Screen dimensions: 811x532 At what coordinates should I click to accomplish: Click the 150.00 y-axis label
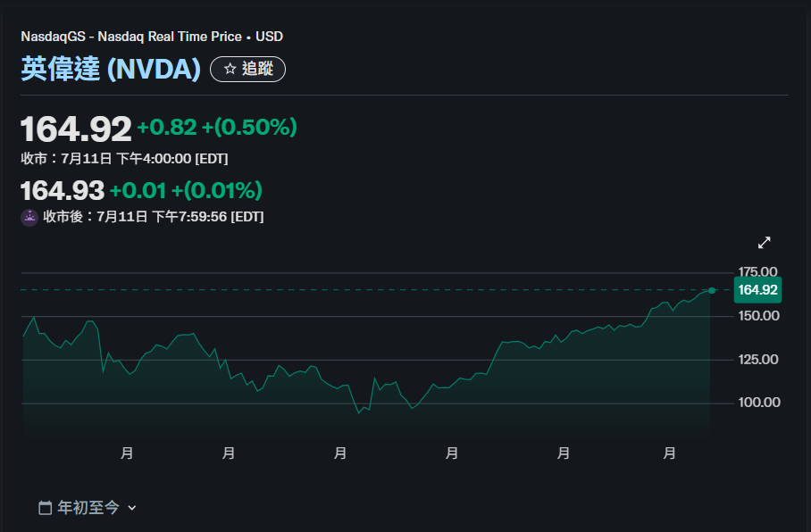[759, 316]
